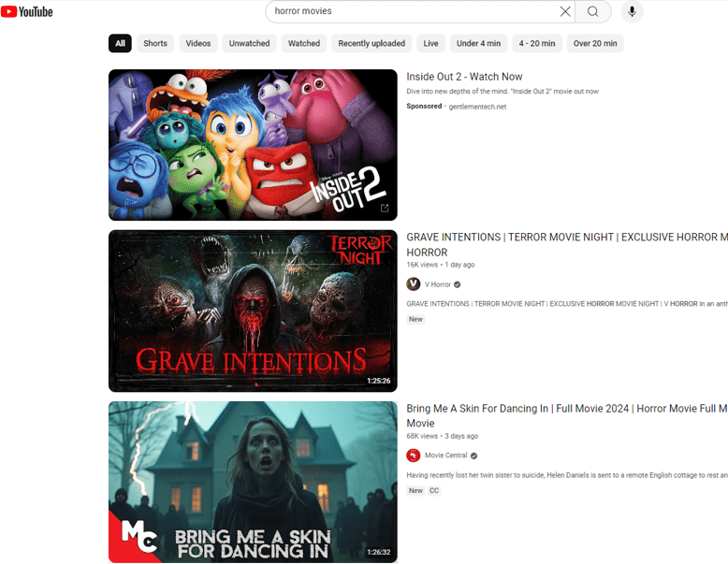Choose the Recently uploaded filter
This screenshot has width=728, height=564.
[x=371, y=43]
